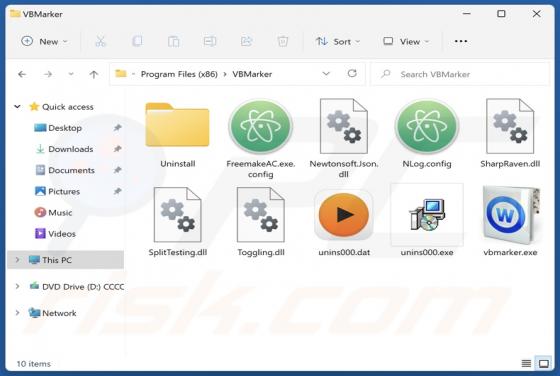Open the See more ellipsis menu
Viewport: 560px width, 376px height.
click(x=461, y=41)
